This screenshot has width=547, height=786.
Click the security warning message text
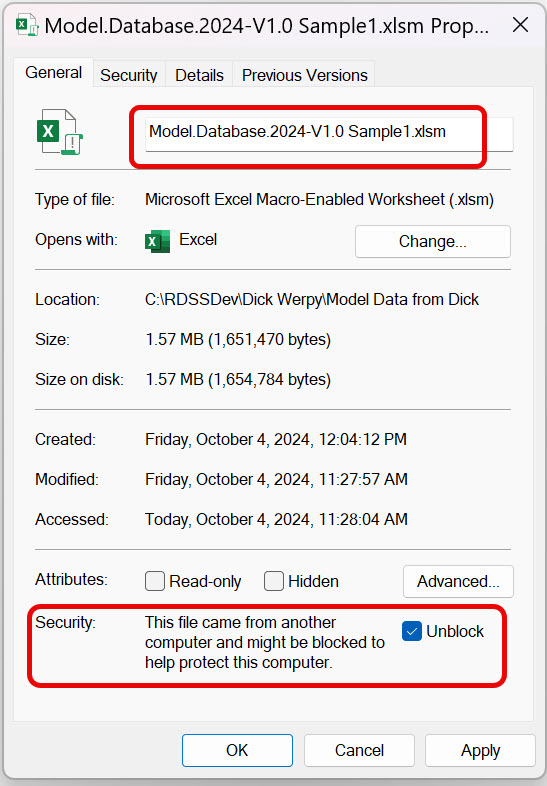[265, 643]
